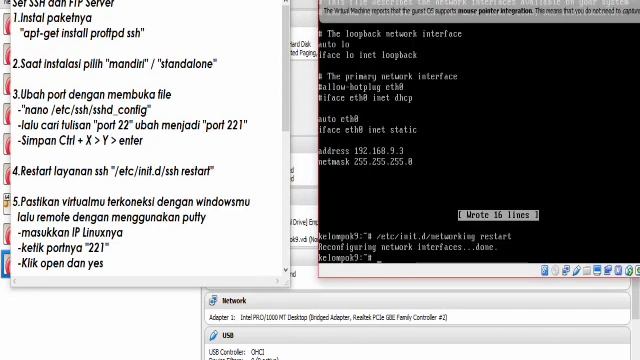
Task: Click the mouse pointer integration notification bar in VM
Action: coord(479,11)
